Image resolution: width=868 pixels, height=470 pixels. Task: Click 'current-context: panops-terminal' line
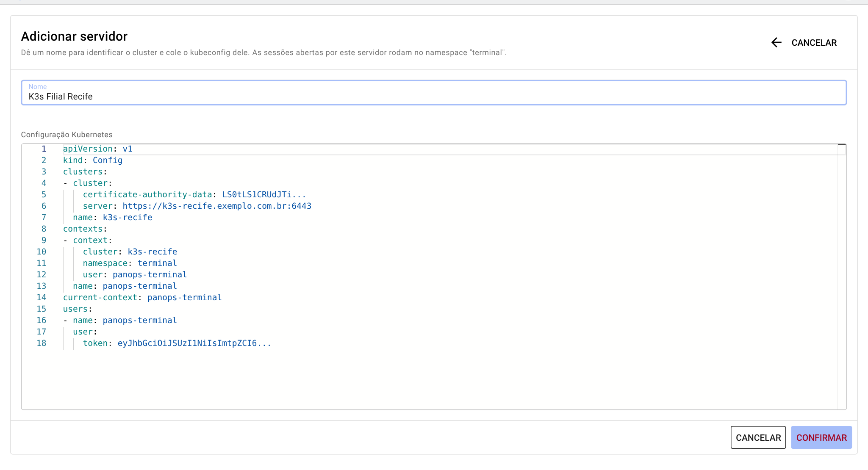click(142, 298)
